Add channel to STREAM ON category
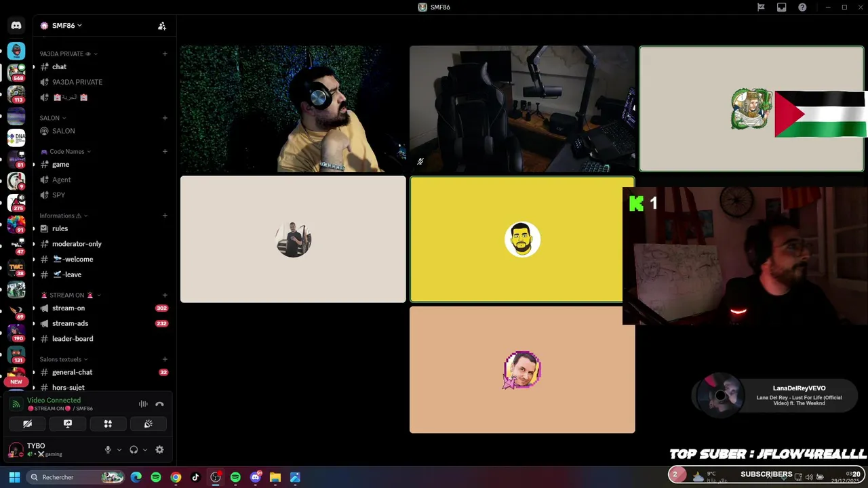Viewport: 868px width, 488px height. (165, 295)
